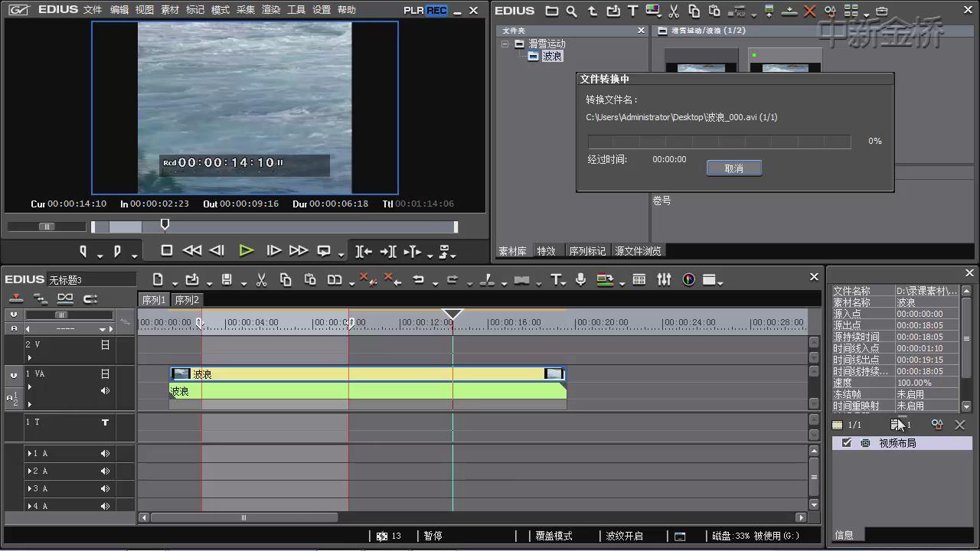Image resolution: width=980 pixels, height=551 pixels.
Task: Open the Set Out point dropdown arrow
Action: point(134,255)
